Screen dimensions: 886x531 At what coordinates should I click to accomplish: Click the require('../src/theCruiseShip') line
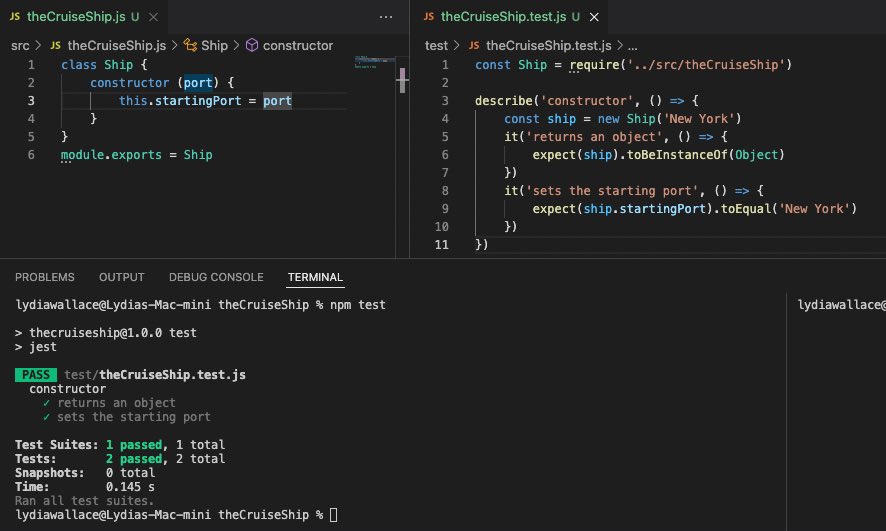pos(633,65)
